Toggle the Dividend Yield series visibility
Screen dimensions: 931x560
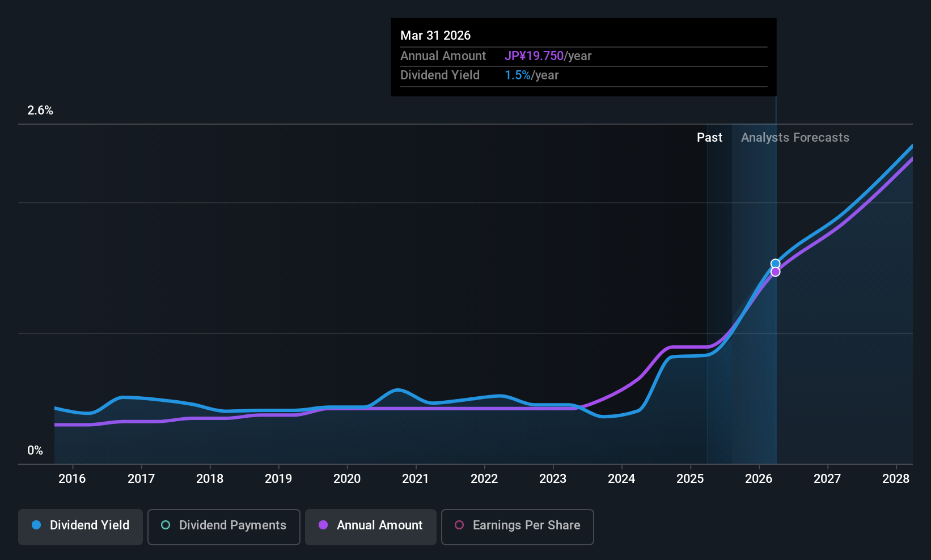(x=80, y=526)
